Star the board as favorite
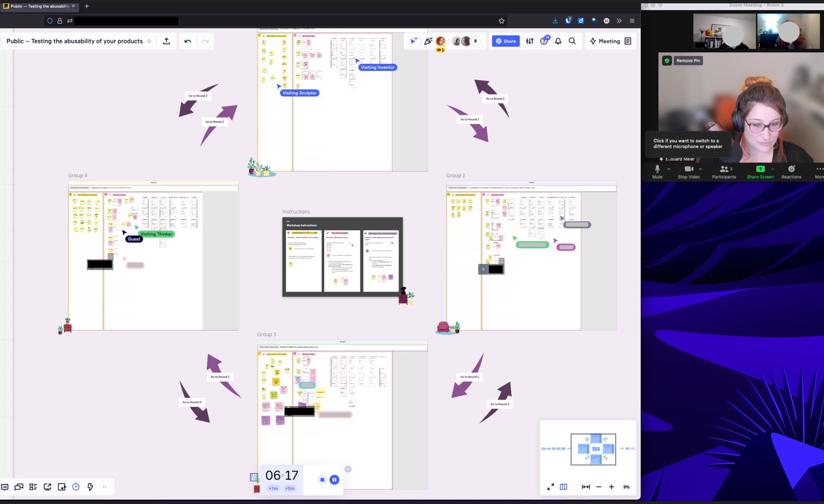Screen dimensions: 824x504 149,41
